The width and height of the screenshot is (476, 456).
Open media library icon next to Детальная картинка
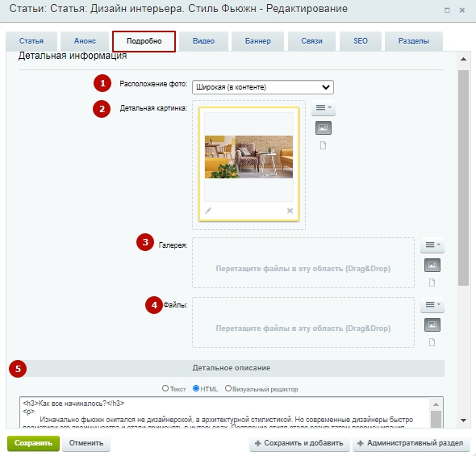pyautogui.click(x=324, y=128)
